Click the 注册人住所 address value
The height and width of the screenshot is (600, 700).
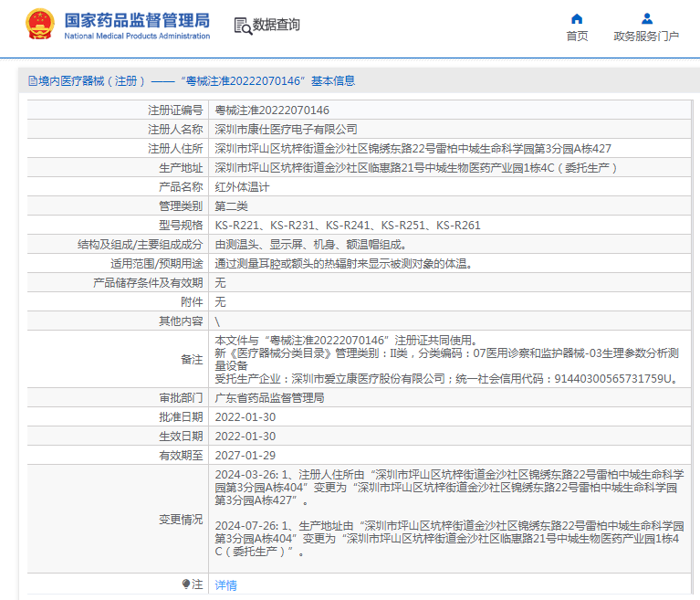coord(413,148)
